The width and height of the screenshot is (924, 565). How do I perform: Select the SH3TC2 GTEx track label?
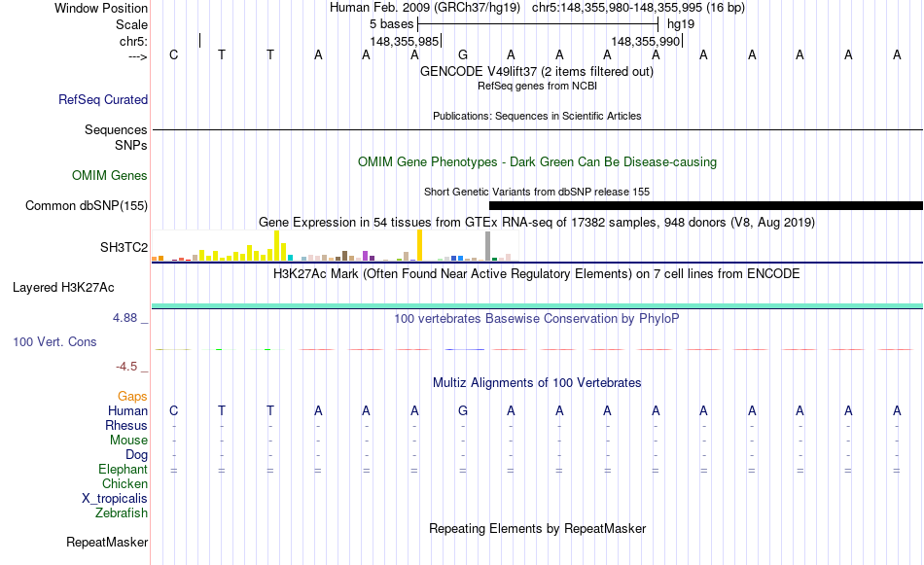coord(124,247)
